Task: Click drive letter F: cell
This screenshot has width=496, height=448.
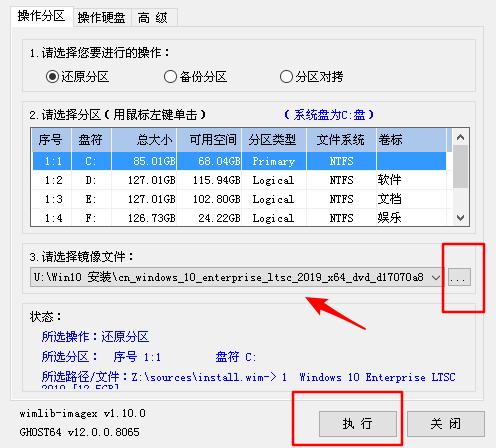Action: 90,218
